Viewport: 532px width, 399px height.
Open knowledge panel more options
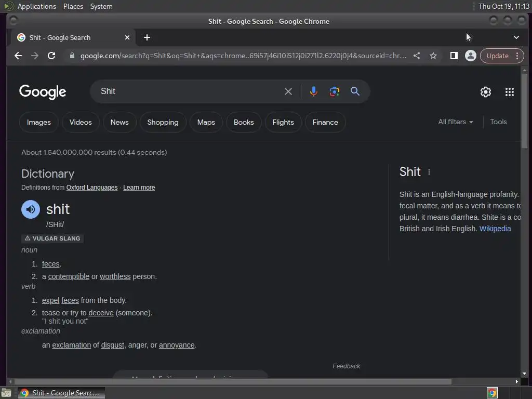click(429, 172)
